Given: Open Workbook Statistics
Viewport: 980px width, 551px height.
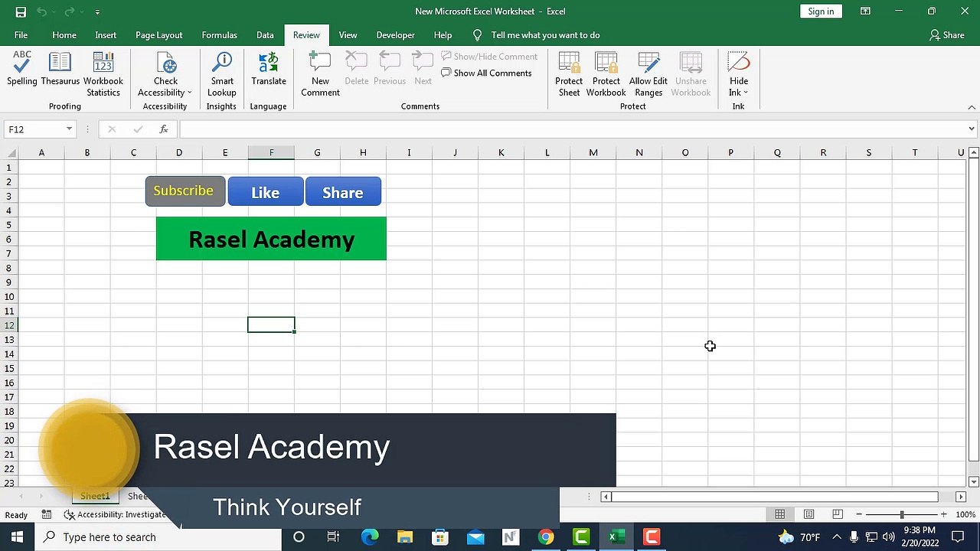Looking at the screenshot, I should point(103,74).
